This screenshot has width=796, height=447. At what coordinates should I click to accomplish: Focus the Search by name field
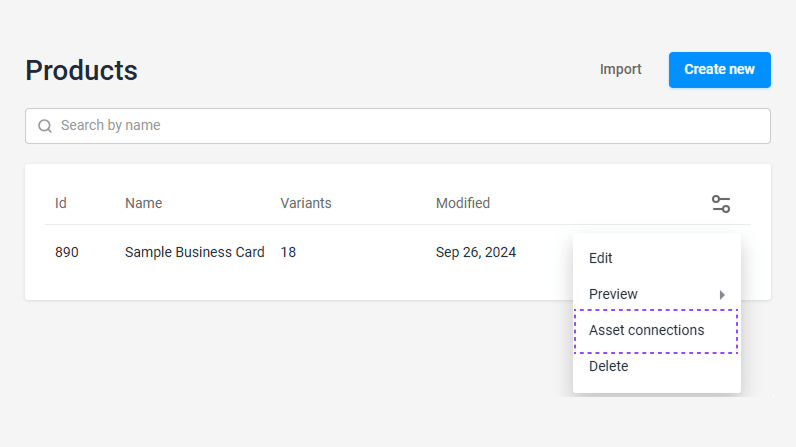coord(397,126)
